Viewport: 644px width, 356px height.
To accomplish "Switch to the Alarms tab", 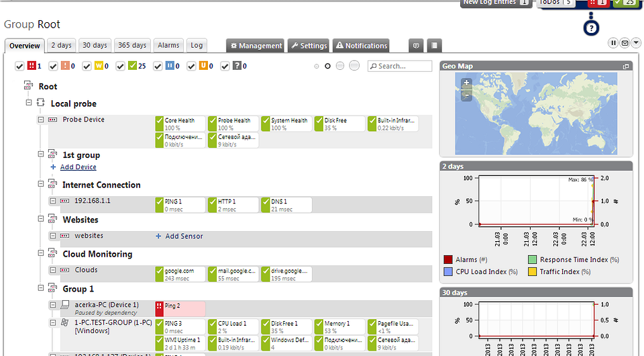I will [x=168, y=46].
